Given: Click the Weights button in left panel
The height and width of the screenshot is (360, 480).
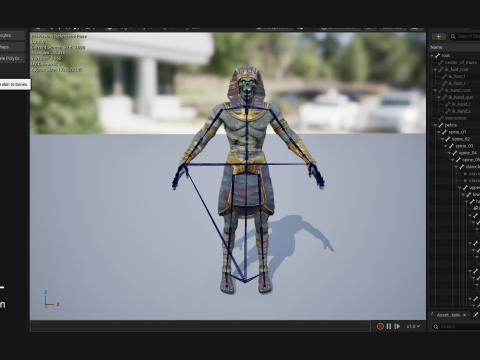Looking at the screenshot, I should tap(12, 36).
